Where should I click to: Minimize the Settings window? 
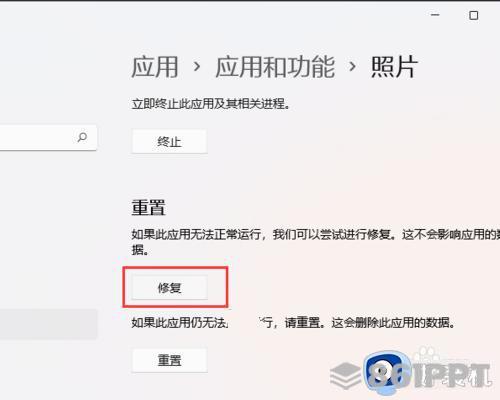[x=435, y=15]
